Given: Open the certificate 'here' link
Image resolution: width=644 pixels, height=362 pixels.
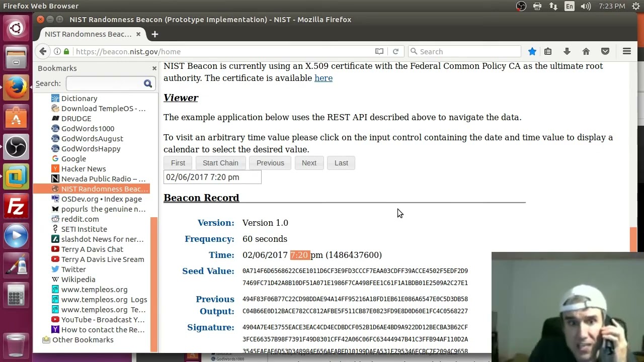Looking at the screenshot, I should tap(324, 78).
